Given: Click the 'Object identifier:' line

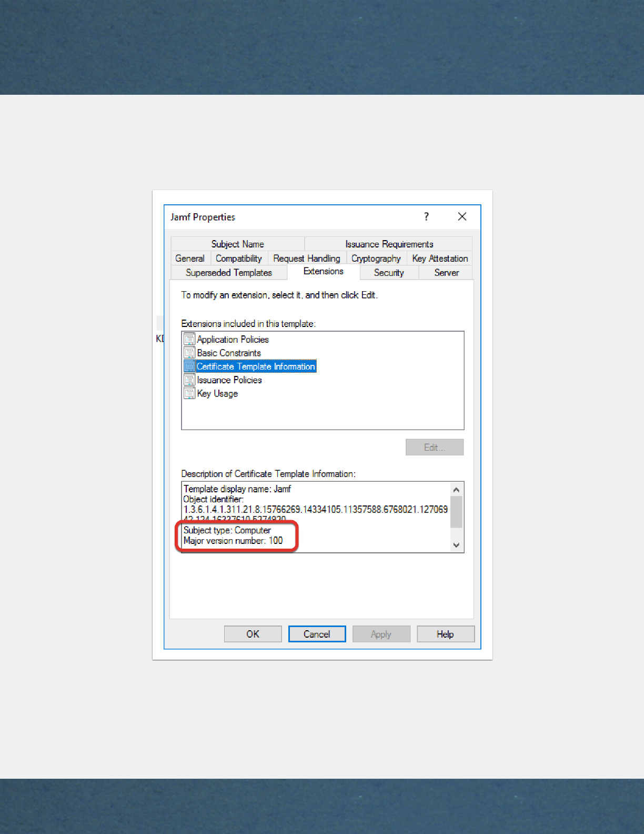Looking at the screenshot, I should [213, 499].
